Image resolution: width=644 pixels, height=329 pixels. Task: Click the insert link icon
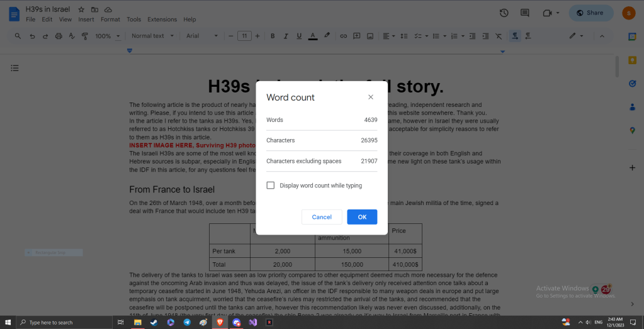pos(343,36)
